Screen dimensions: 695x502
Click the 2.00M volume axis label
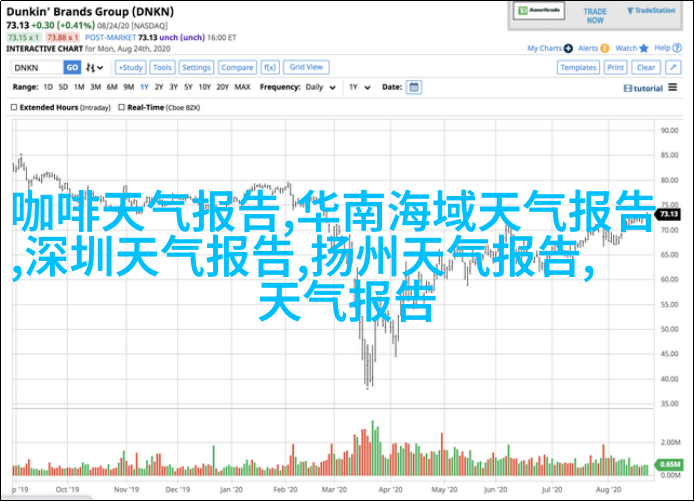tap(670, 442)
